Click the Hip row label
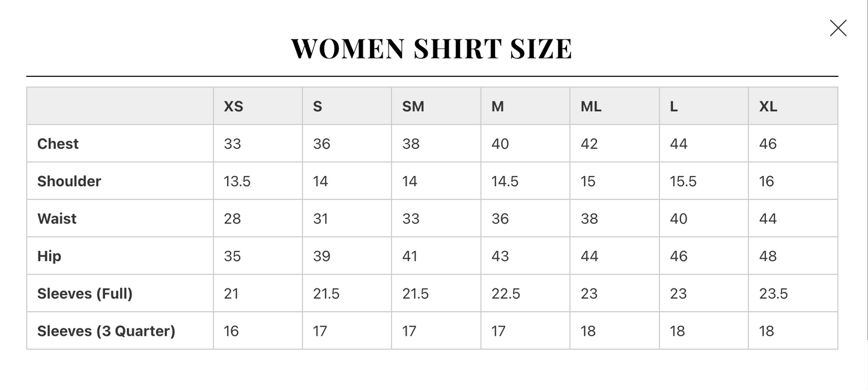Screen dimensions: 868x391 (x=49, y=256)
